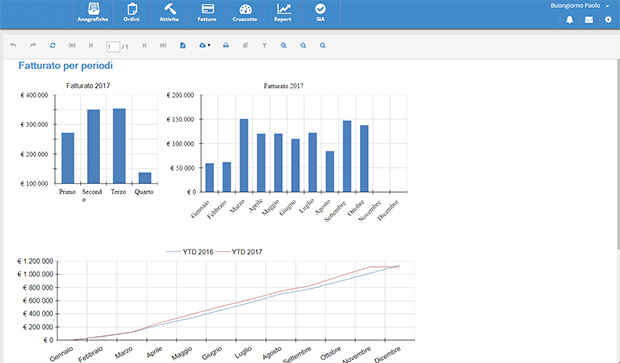The width and height of the screenshot is (620, 363).
Task: Expand the Buongiorno Paolo user menu
Action: [x=580, y=6]
